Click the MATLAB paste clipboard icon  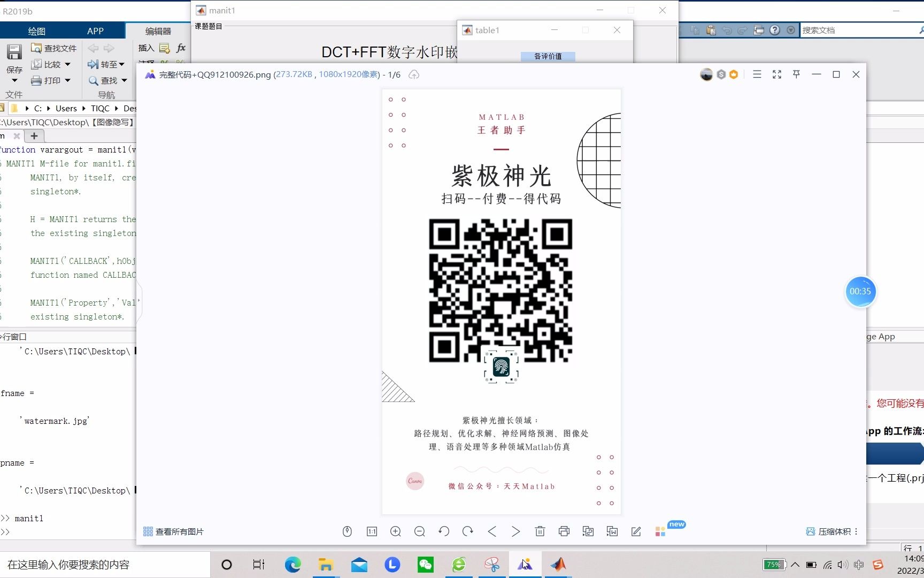point(711,31)
